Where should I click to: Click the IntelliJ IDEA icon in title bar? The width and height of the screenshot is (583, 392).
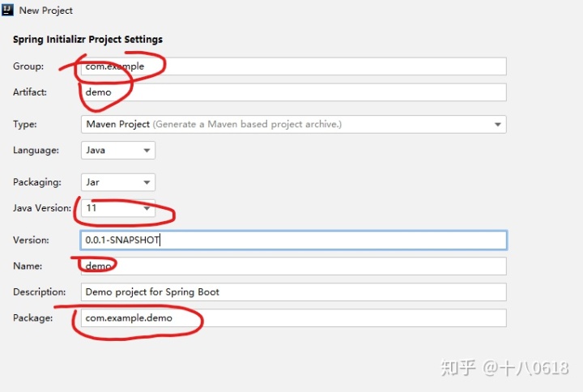pos(9,11)
